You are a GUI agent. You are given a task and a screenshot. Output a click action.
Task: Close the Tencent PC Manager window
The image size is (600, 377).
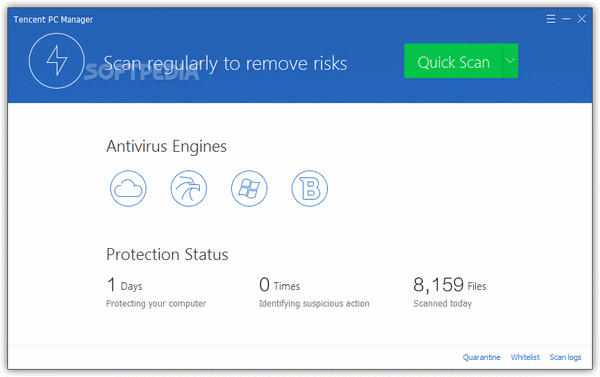[x=582, y=19]
